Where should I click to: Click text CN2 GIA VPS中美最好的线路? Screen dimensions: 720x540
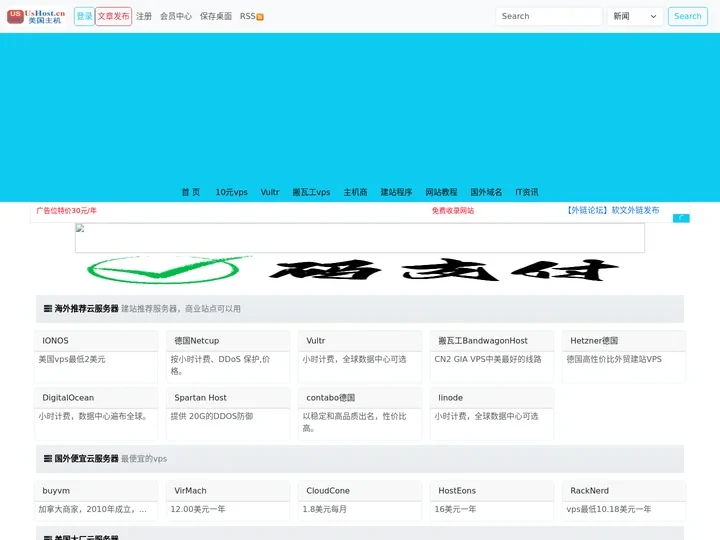488,359
